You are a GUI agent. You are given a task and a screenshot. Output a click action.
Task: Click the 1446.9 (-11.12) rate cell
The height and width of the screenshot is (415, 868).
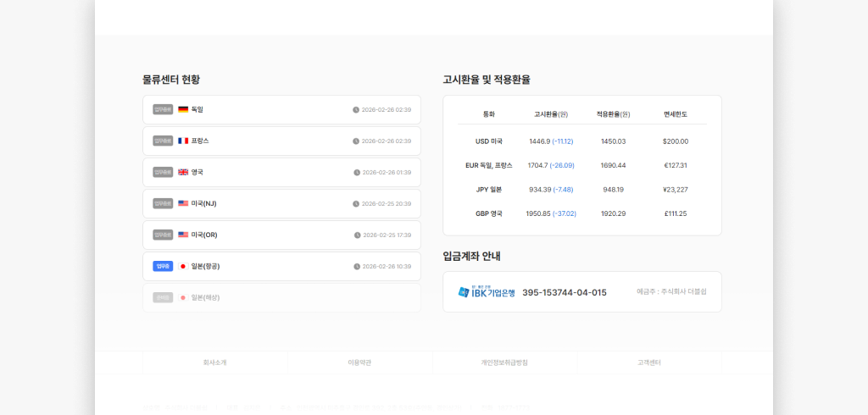tap(551, 141)
